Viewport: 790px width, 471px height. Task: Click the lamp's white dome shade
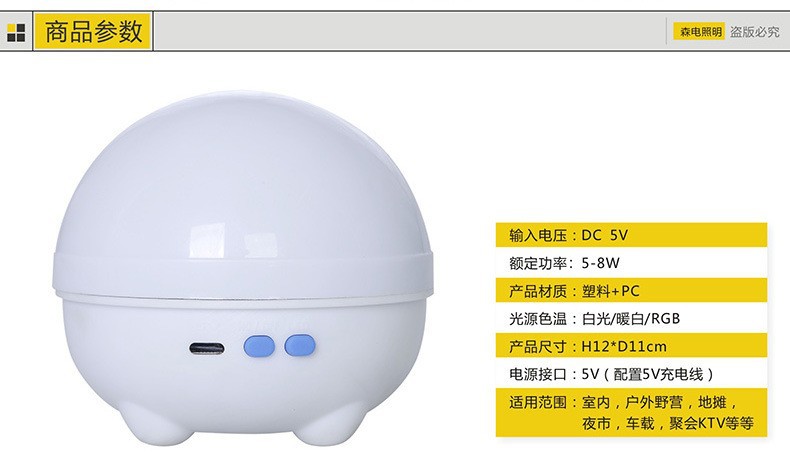click(241, 176)
